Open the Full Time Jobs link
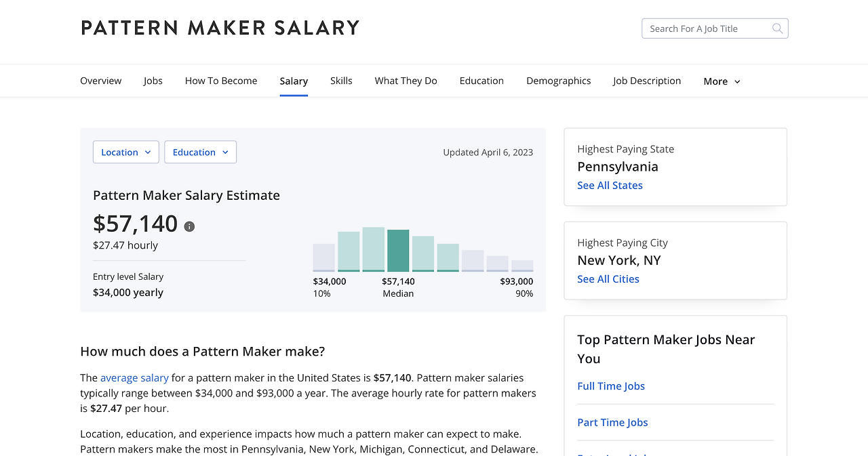The width and height of the screenshot is (868, 456). tap(611, 386)
